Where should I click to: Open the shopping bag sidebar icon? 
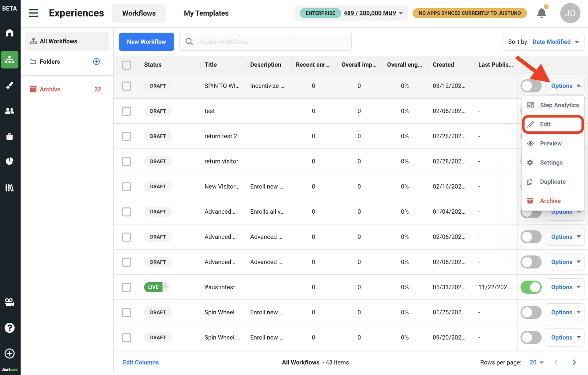[9, 137]
